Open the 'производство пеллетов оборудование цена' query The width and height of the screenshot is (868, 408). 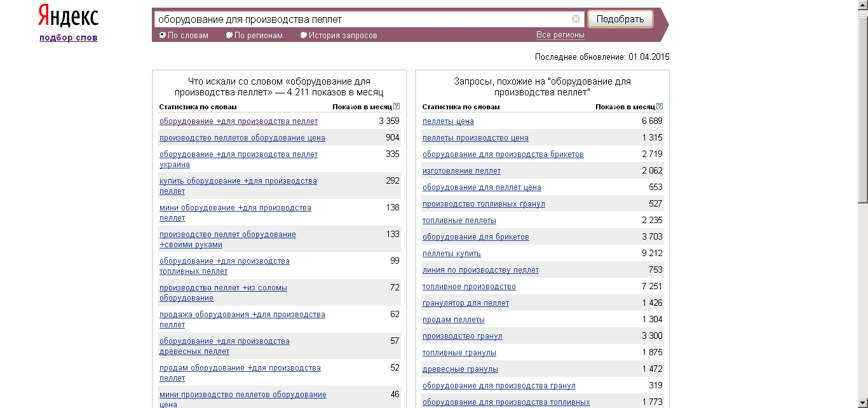click(x=242, y=138)
